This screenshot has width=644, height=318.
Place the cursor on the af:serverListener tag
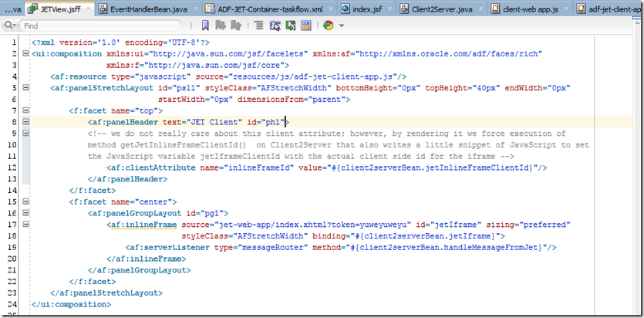coord(170,247)
